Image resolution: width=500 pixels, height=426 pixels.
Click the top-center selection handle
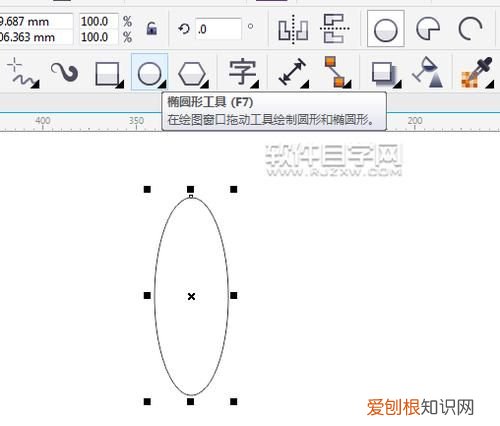[x=190, y=189]
